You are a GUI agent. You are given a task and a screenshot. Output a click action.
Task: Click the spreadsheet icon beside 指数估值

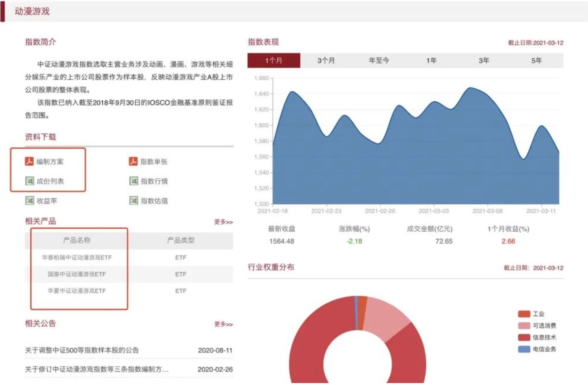coord(133,201)
